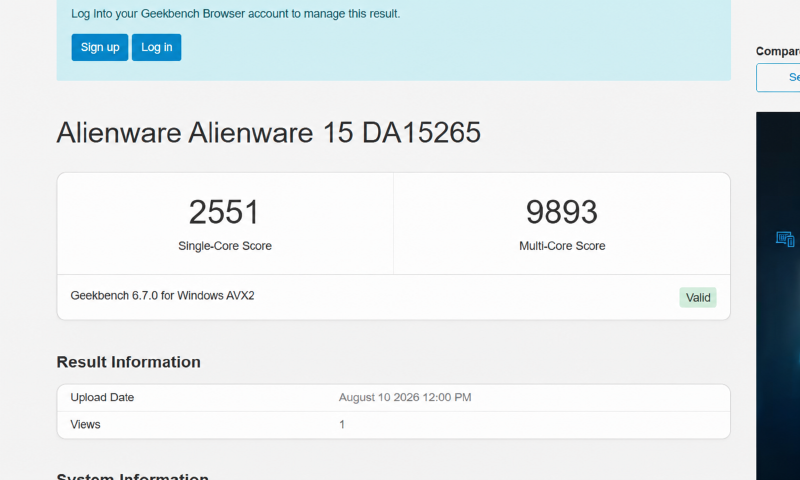This screenshot has height=480, width=800.
Task: Select the Views count value 1
Action: (x=342, y=424)
